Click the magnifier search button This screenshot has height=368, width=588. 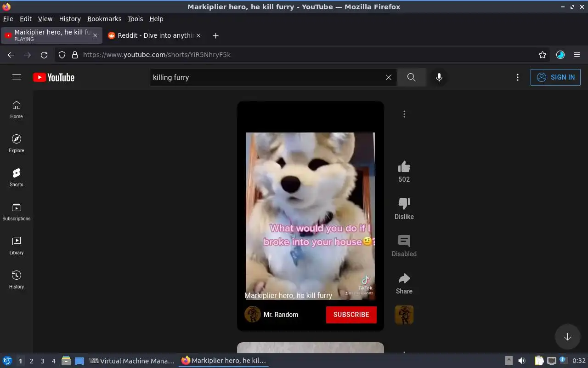[411, 77]
